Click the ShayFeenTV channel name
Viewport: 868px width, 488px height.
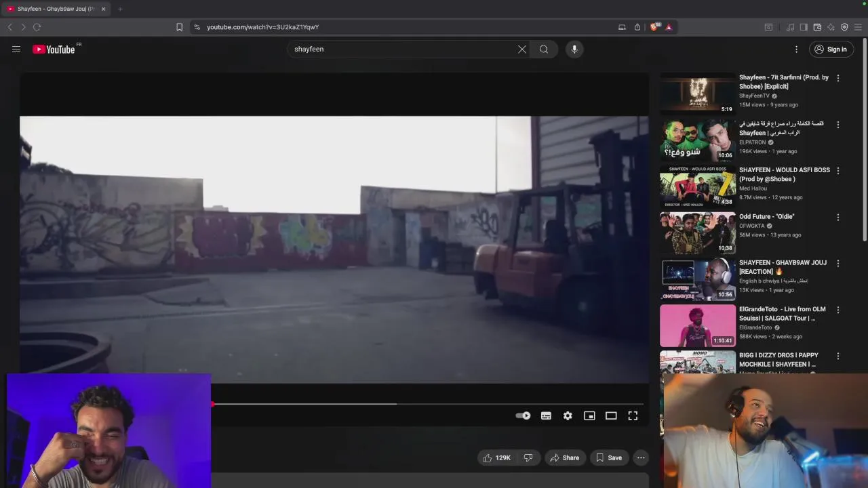point(754,96)
